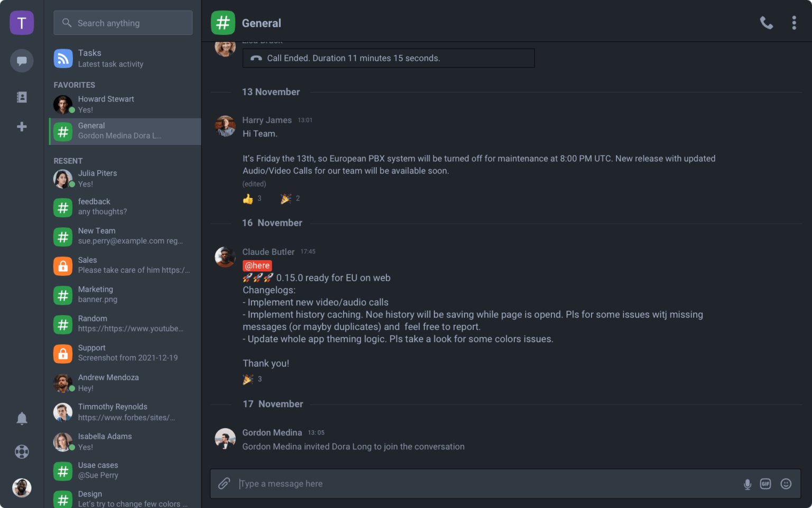The image size is (812, 508).
Task: Open the chats panel icon in left rail
Action: (22, 61)
